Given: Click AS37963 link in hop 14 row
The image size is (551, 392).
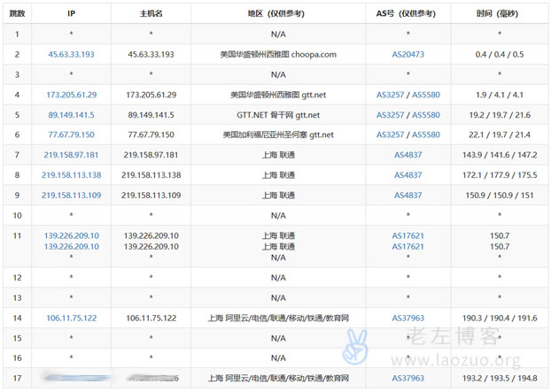Looking at the screenshot, I should pyautogui.click(x=408, y=318).
